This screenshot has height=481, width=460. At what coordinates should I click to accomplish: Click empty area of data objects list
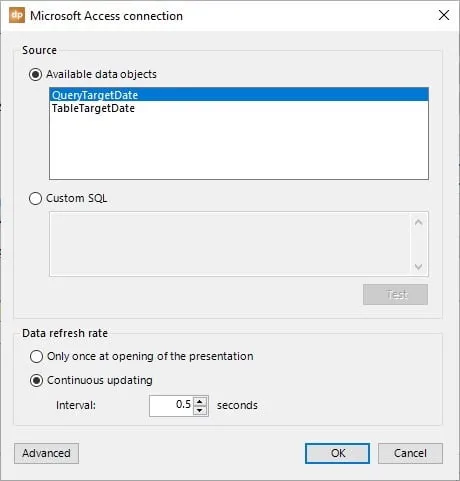[x=239, y=147]
